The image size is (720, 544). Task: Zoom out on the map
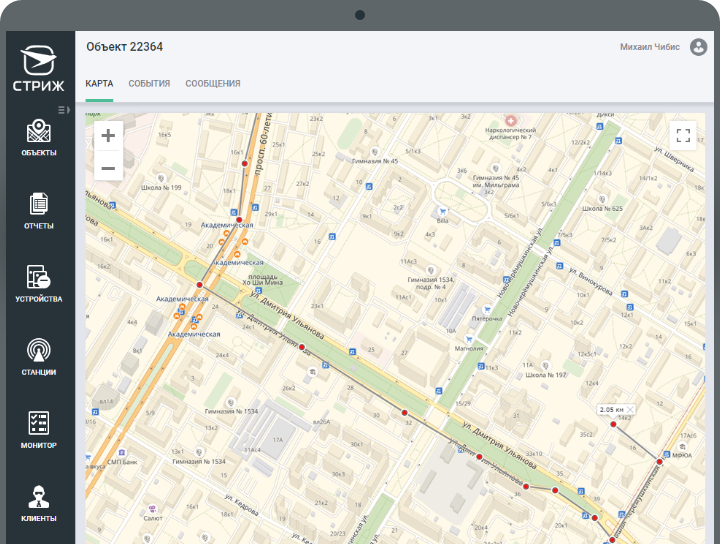108,167
